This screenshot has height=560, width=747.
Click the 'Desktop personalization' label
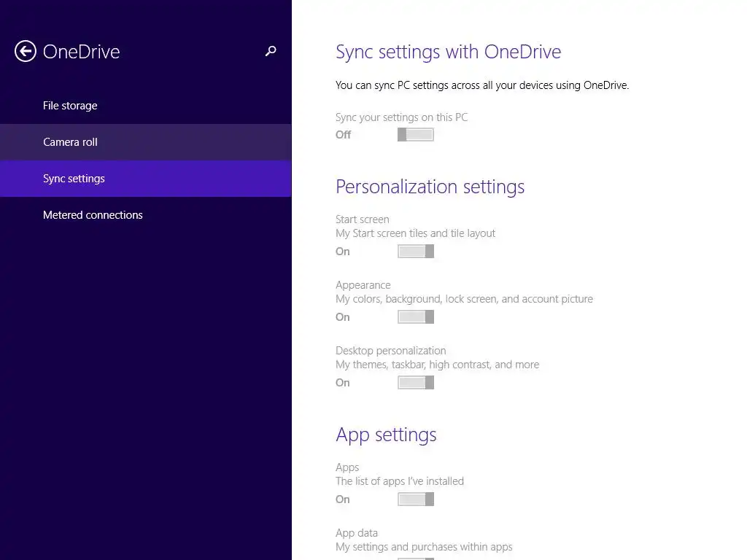pos(391,351)
